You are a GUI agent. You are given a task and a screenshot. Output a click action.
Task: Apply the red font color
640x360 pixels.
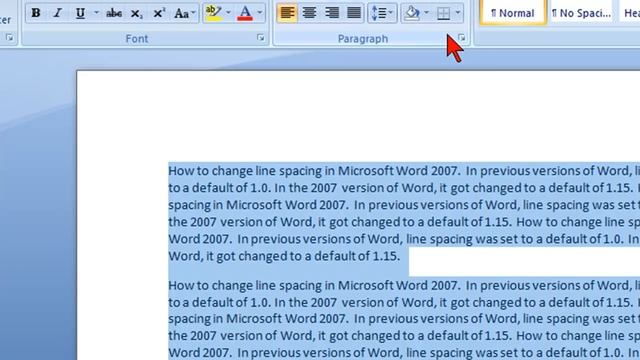click(x=245, y=13)
